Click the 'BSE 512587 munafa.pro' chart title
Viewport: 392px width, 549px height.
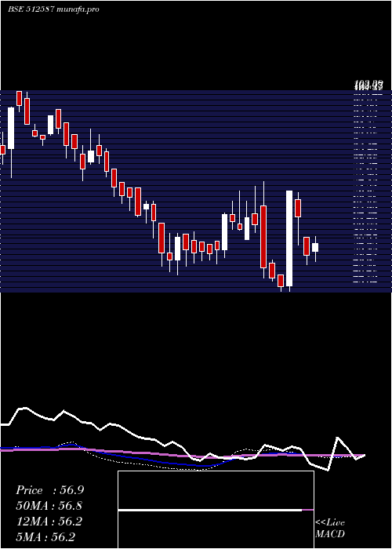click(x=53, y=9)
